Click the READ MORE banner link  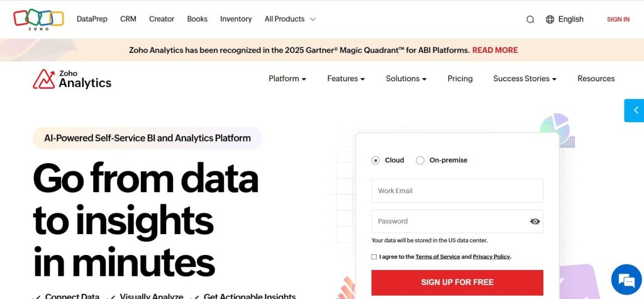click(495, 50)
